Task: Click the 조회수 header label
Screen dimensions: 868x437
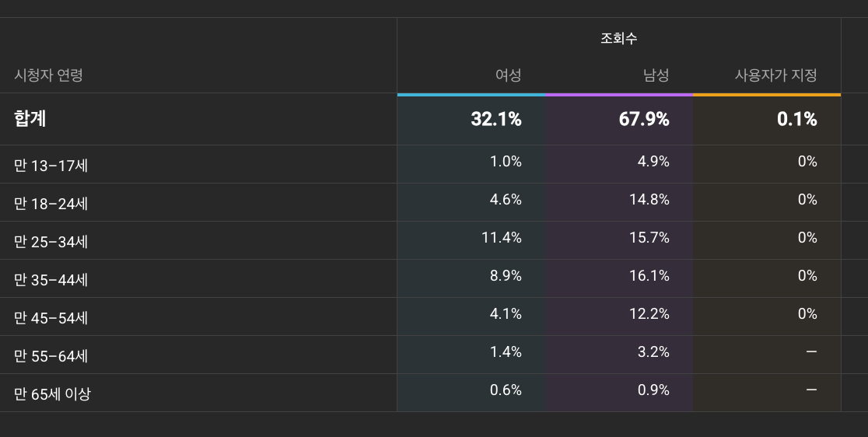Action: pos(618,38)
